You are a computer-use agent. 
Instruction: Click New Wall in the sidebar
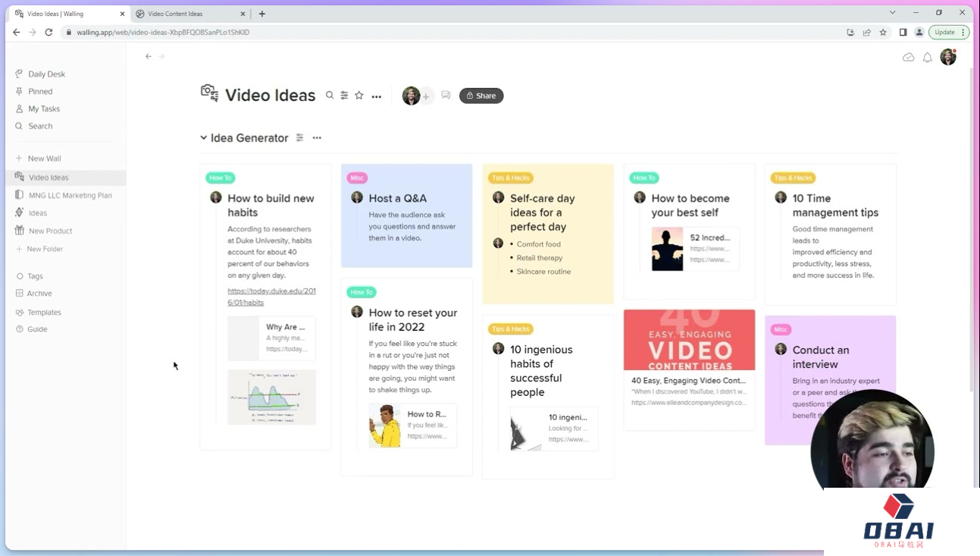[x=44, y=159]
